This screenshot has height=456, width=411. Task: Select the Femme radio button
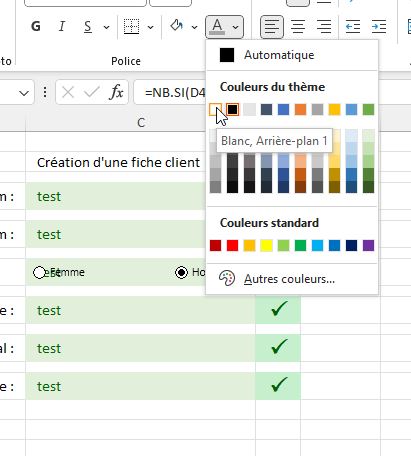[39, 273]
